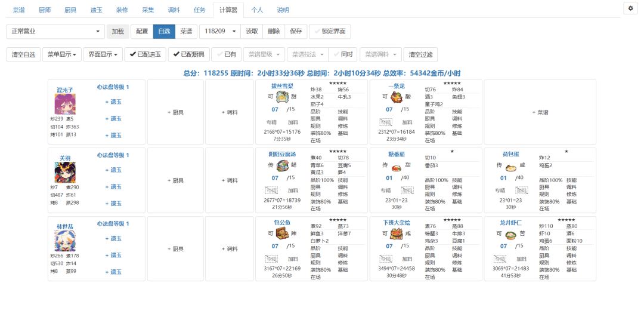Toggle the 已配遗玉 checkbox
The image size is (644, 332).
click(x=145, y=54)
